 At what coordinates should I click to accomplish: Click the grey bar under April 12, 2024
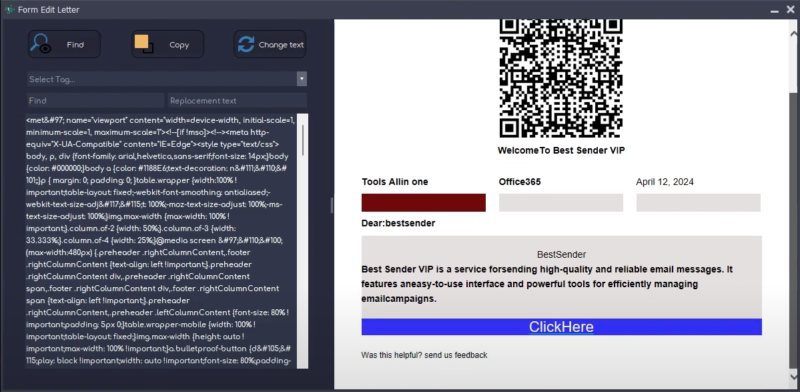698,203
